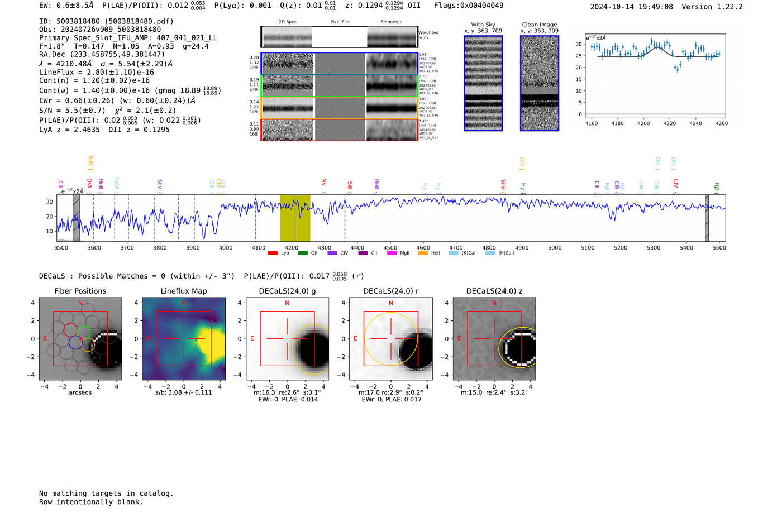Select the green-bordered fiber row v009_03

(339, 85)
